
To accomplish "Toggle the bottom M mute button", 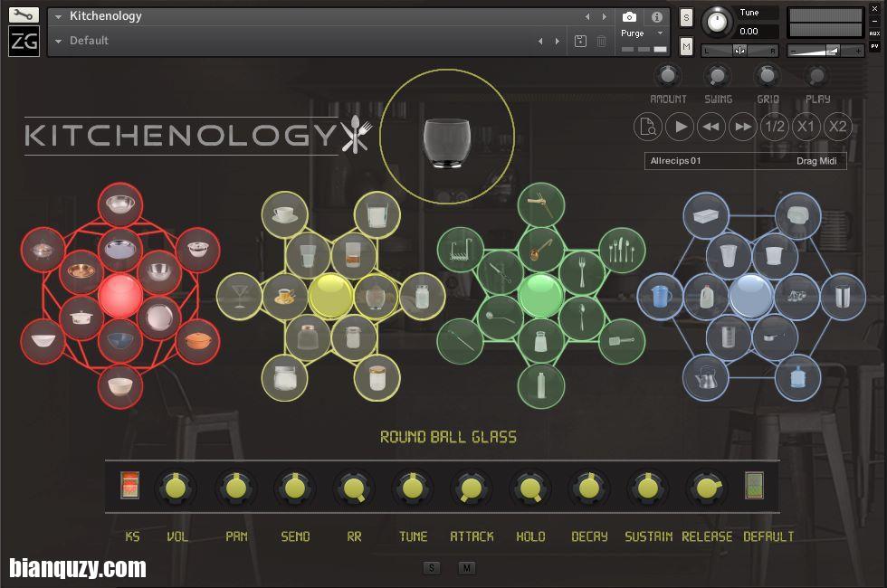I will tap(467, 568).
